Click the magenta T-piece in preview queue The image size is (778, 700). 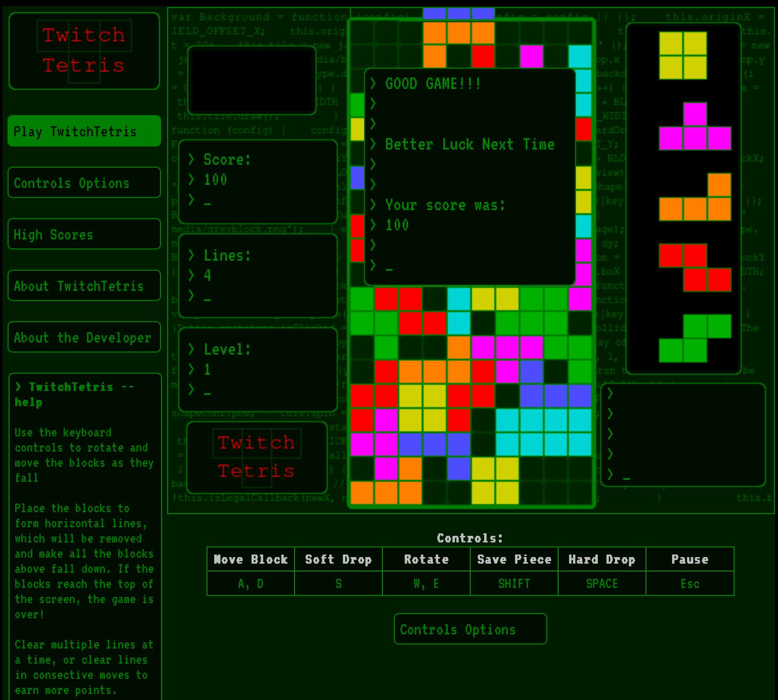pos(695,132)
